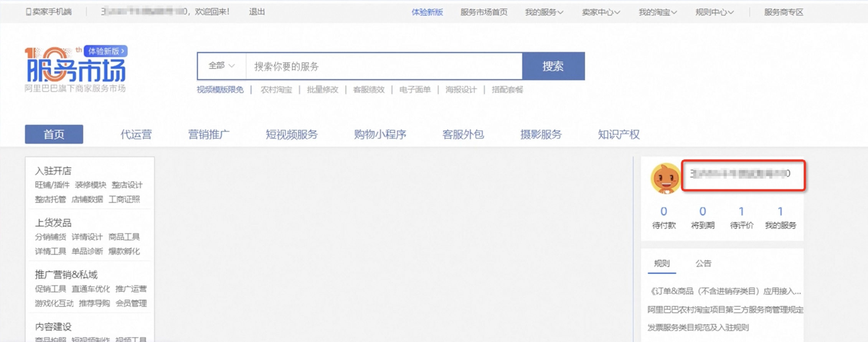Open the 上货发品 category heading
The image size is (868, 342).
click(53, 222)
